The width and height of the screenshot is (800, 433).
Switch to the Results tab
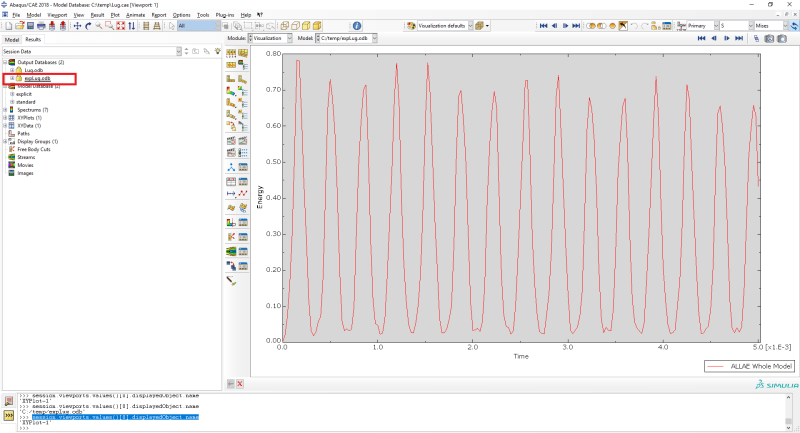33,39
